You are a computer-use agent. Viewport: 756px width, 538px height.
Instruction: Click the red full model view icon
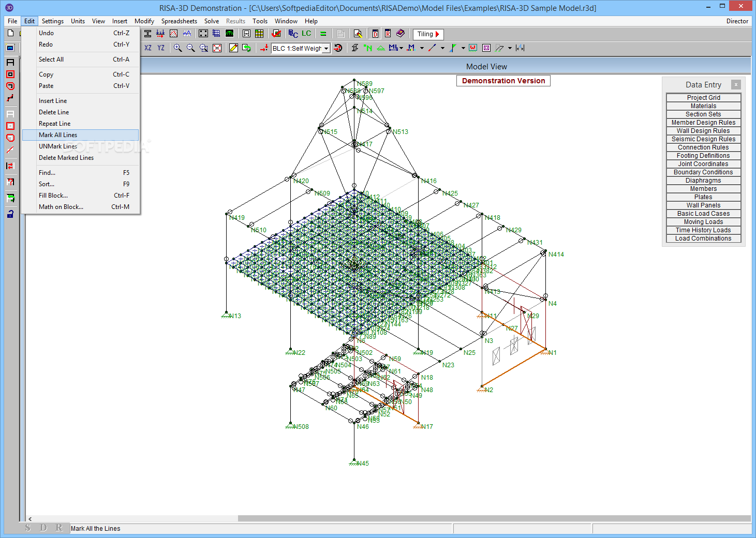click(x=217, y=48)
